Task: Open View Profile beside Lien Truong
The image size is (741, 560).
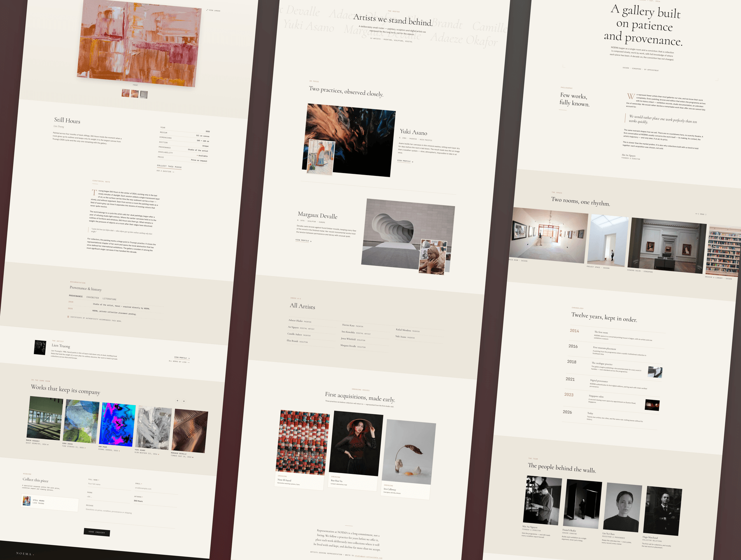Action: pyautogui.click(x=182, y=358)
